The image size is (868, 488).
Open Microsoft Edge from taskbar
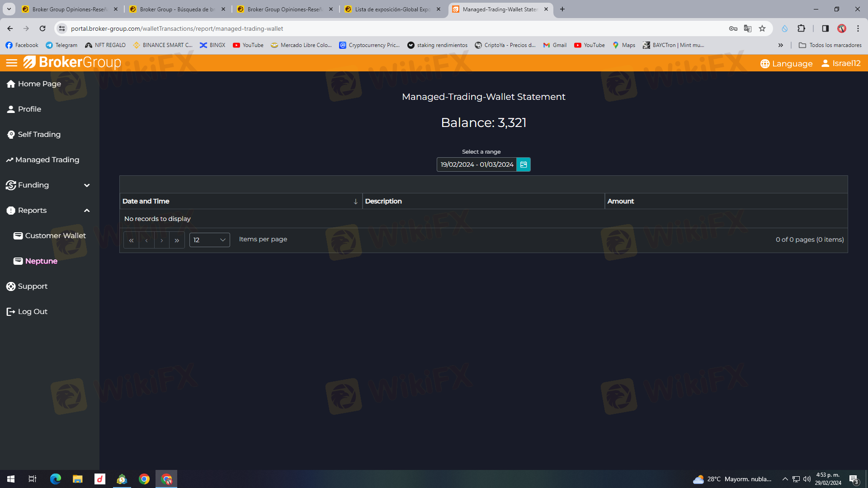56,479
